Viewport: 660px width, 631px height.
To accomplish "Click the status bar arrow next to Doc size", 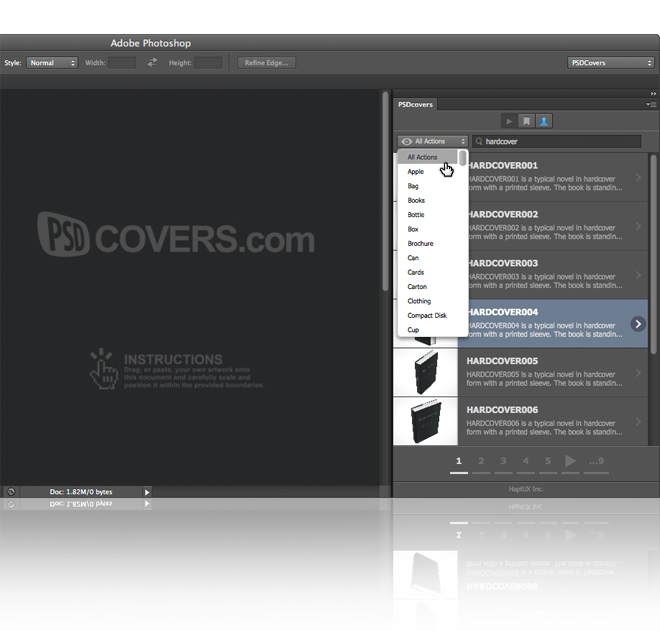I will point(147,492).
